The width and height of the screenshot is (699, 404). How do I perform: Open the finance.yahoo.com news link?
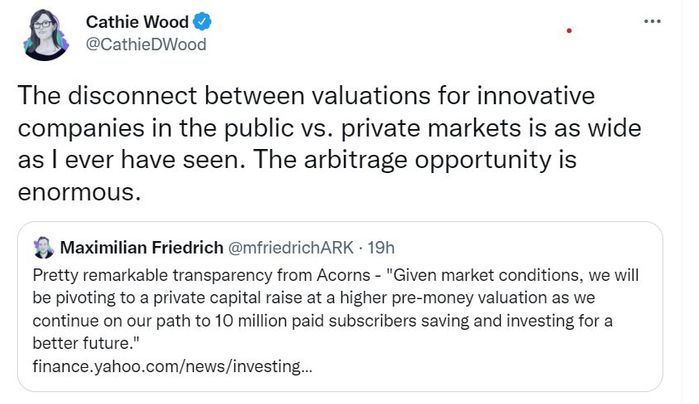point(172,367)
